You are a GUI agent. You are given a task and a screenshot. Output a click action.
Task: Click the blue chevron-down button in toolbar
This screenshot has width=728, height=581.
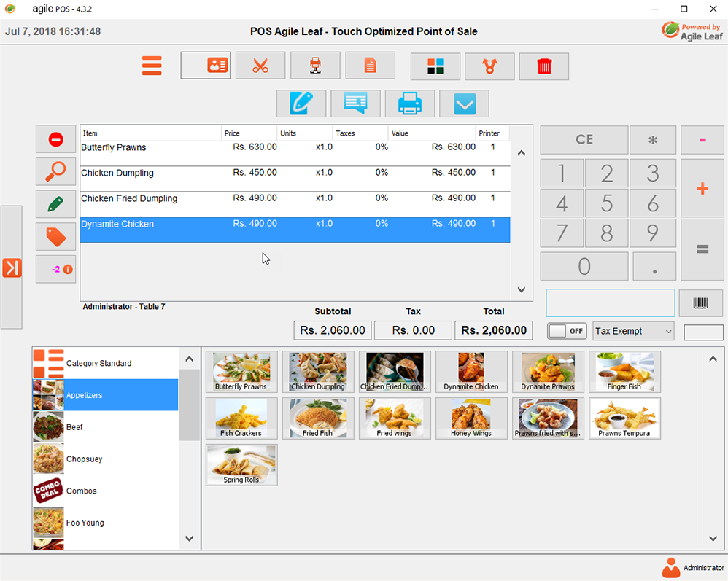464,104
